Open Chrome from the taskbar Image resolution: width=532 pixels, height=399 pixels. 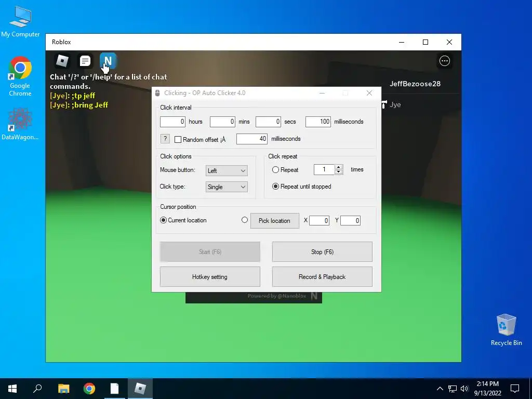[x=89, y=389]
